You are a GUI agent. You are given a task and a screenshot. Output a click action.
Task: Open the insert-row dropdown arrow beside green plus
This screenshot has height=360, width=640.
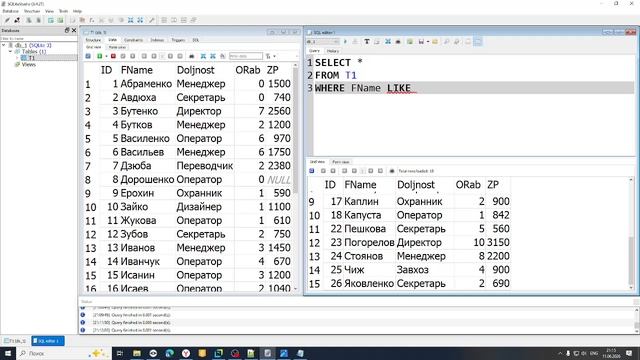(106, 56)
